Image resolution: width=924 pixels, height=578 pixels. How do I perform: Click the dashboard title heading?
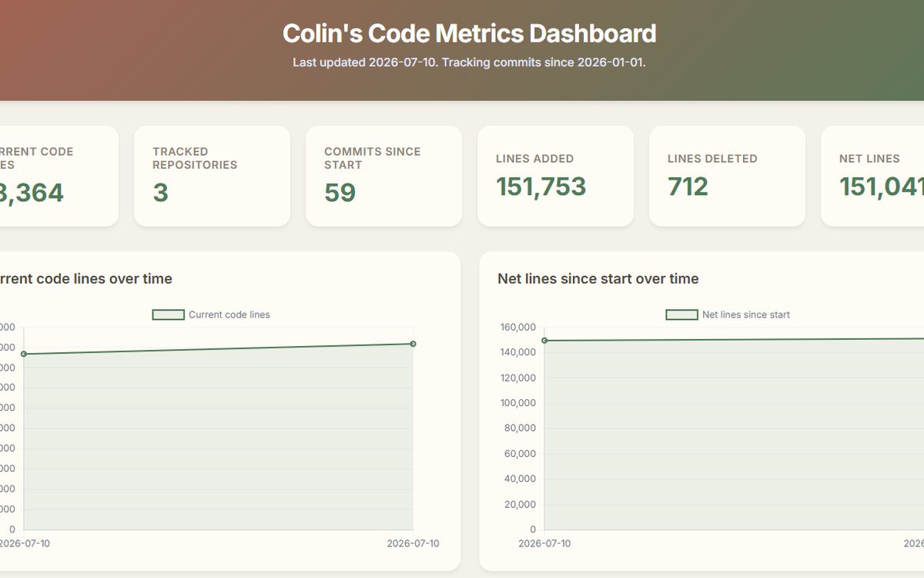point(469,34)
